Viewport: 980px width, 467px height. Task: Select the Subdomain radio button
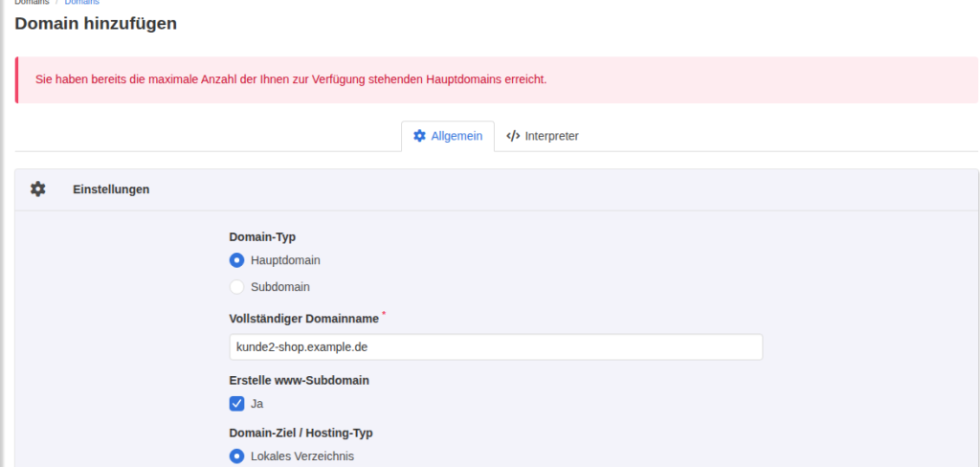pyautogui.click(x=237, y=287)
